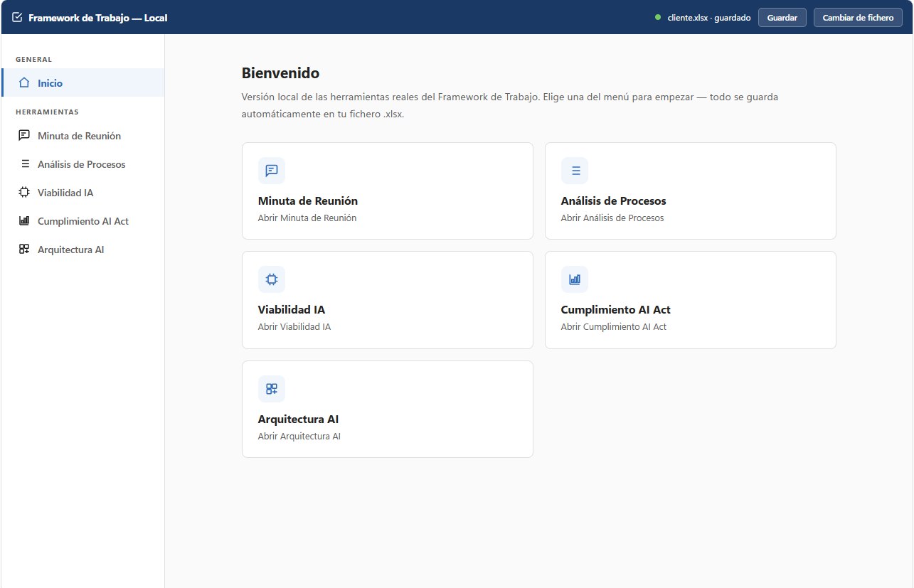This screenshot has height=588, width=914.
Task: Click the chart icon on Cumplimiento AI Act card
Action: 575,279
